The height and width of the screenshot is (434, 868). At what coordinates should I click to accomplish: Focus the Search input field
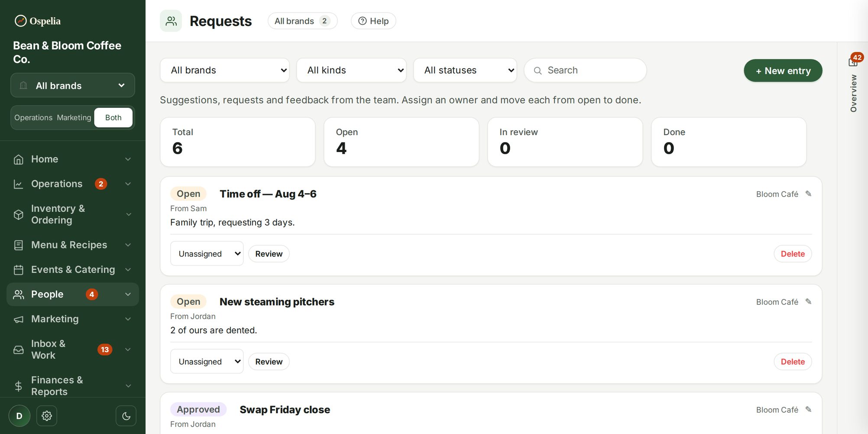(x=585, y=70)
